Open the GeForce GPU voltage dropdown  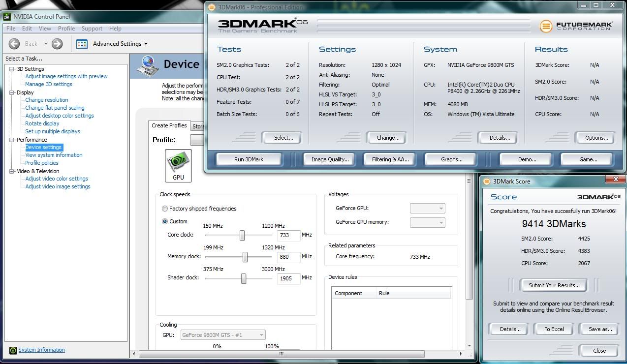click(x=427, y=209)
